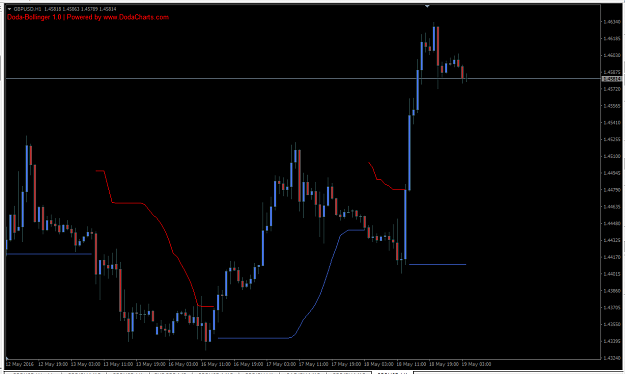Click time axis label 18 May 11:00
Screen dimensions: 625x374
pyautogui.click(x=411, y=364)
